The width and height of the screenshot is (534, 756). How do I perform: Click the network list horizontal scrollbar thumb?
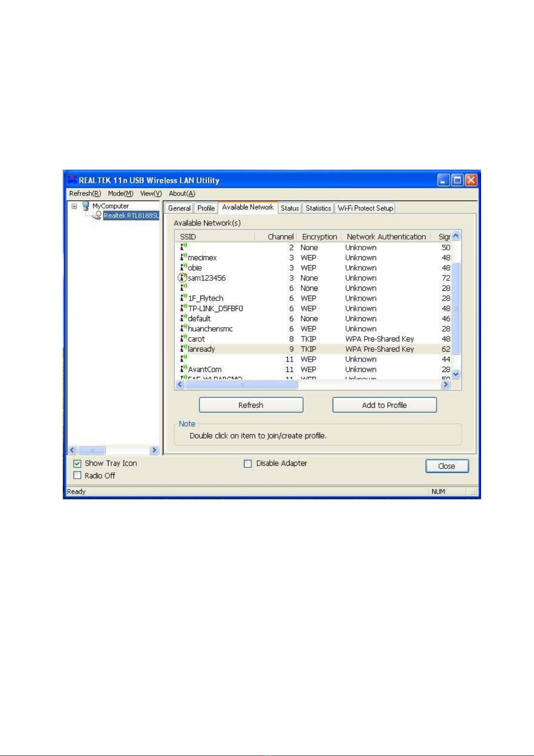click(241, 385)
